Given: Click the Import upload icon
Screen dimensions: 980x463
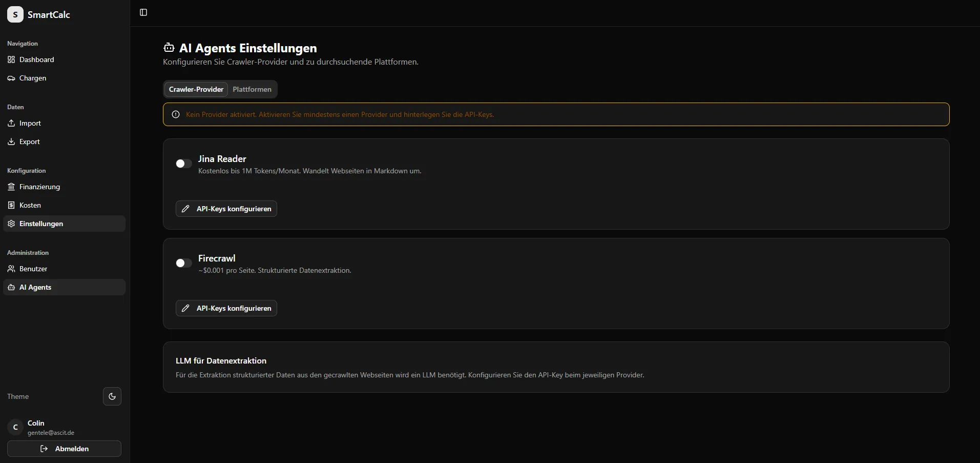Looking at the screenshot, I should point(11,123).
